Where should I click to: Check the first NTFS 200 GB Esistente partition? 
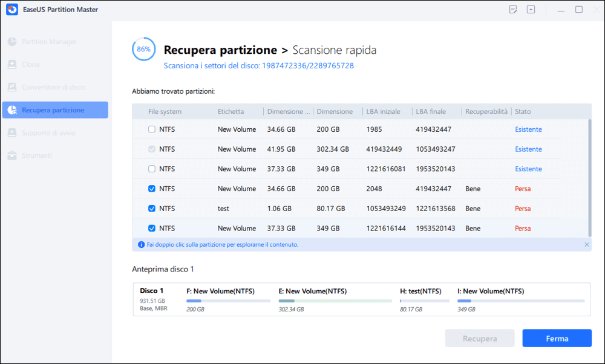coord(151,129)
